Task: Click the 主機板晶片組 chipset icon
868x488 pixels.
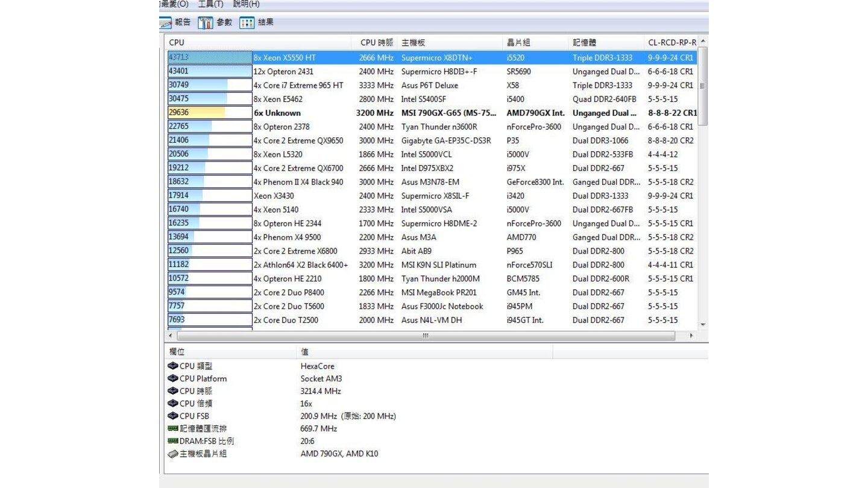Action: 173,454
